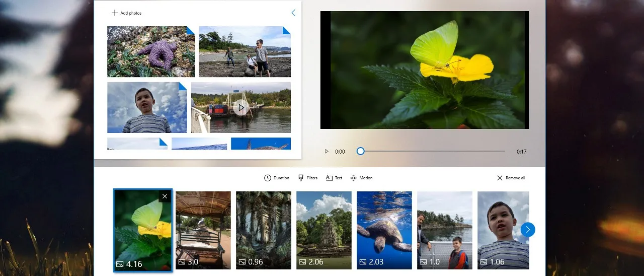The width and height of the screenshot is (644, 276).
Task: Open the Text tool
Action: (329, 178)
